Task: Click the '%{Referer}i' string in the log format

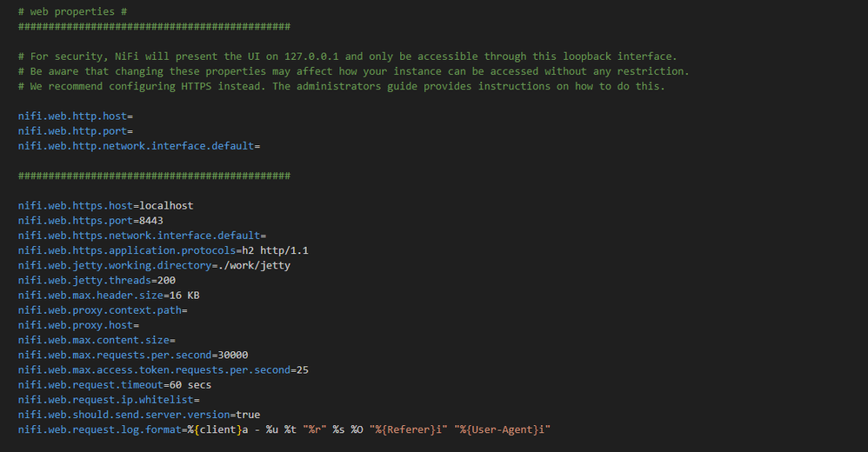Action: point(409,430)
